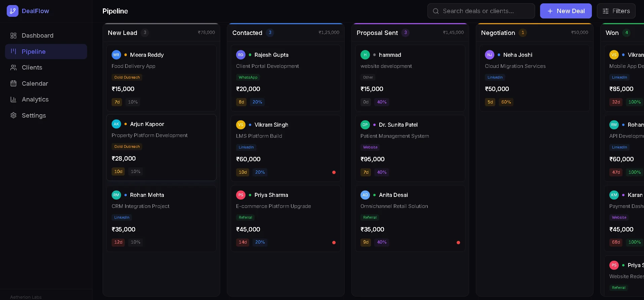Open Cloud Migration Services deal
644x300 pixels.
(x=535, y=78)
